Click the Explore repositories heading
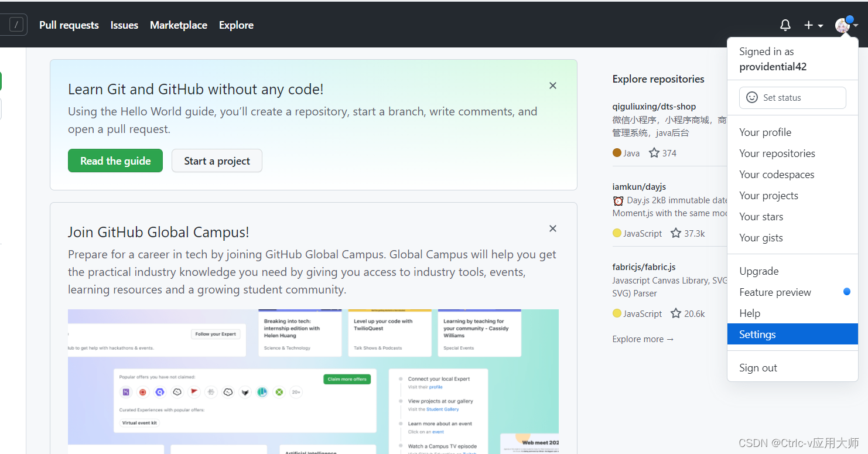The height and width of the screenshot is (454, 868). 658,79
